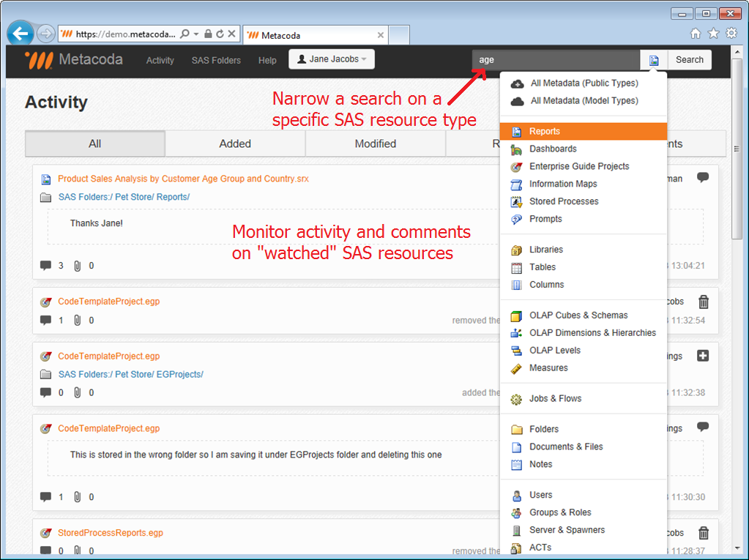The width and height of the screenshot is (749, 560).
Task: Select Libraries in the type menu
Action: (584, 250)
